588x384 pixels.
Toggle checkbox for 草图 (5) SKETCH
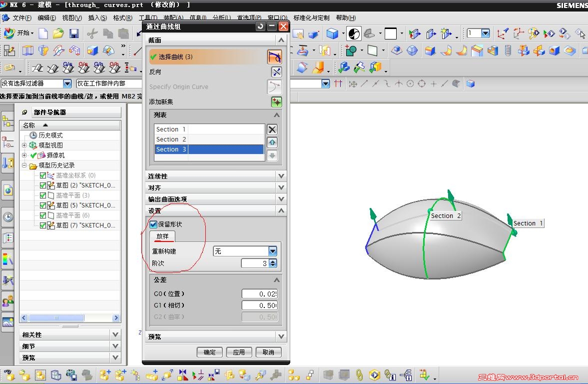tap(43, 205)
